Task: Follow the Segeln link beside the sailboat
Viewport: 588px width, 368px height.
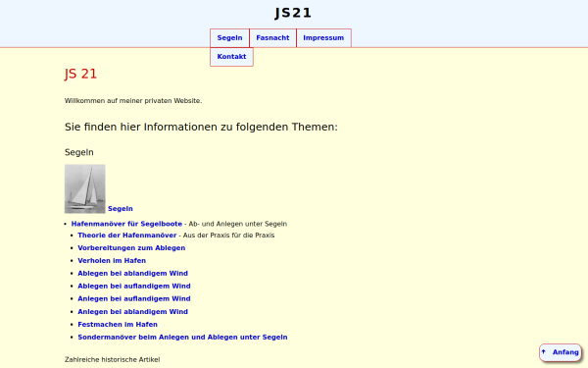Action: click(x=121, y=209)
